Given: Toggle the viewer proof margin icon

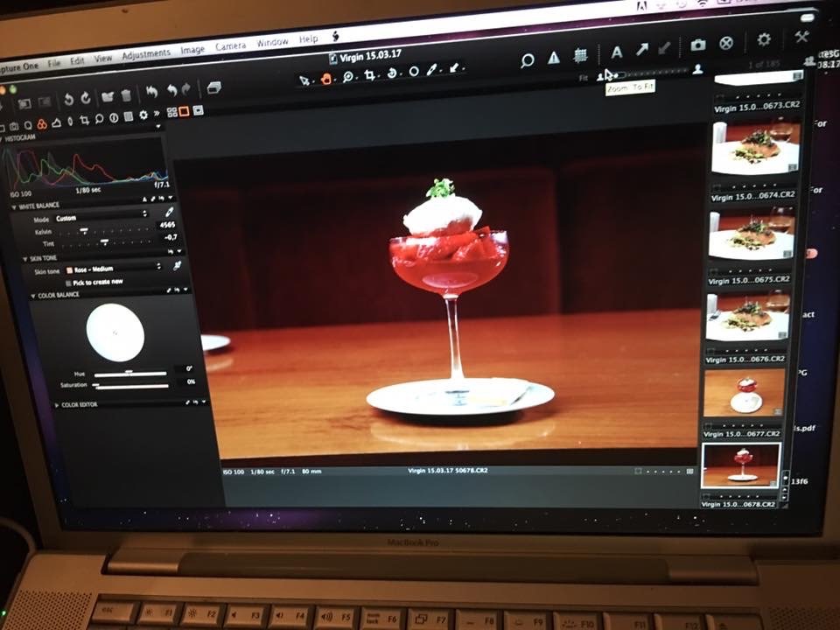Looking at the screenshot, I should tap(199, 110).
